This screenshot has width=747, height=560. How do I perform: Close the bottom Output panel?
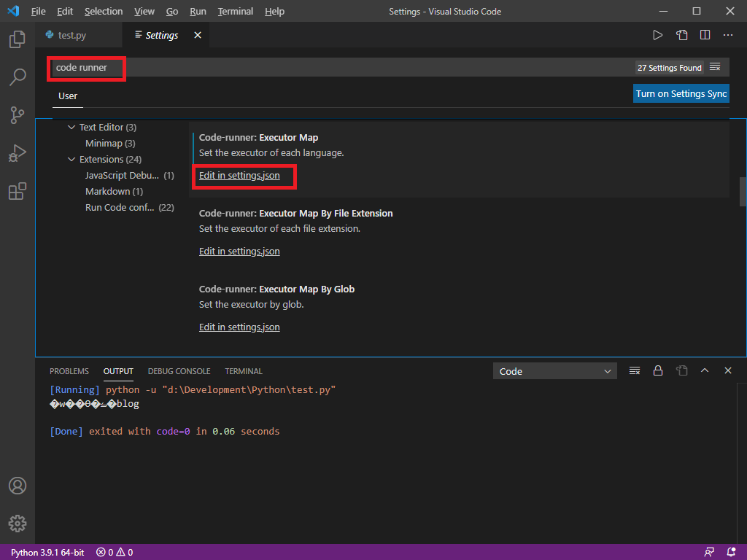(x=728, y=370)
